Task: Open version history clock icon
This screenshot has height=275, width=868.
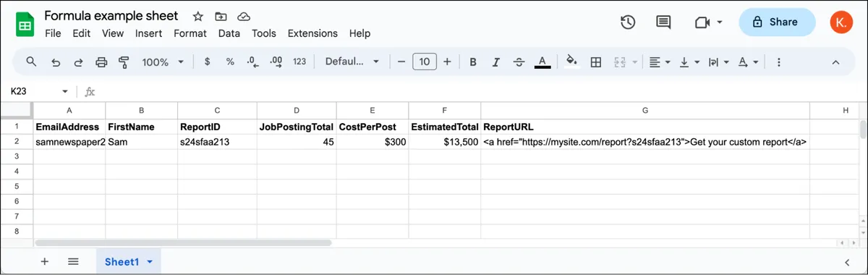Action: coord(628,22)
